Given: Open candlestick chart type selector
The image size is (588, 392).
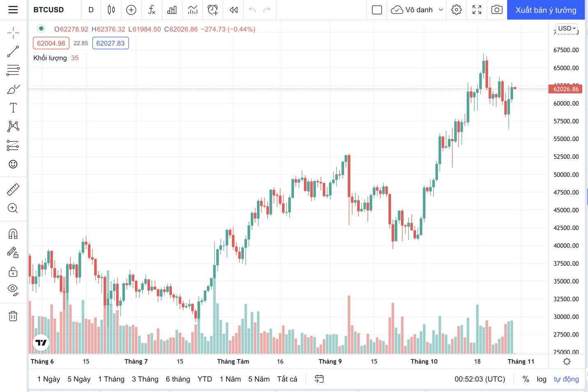Looking at the screenshot, I should 111,10.
